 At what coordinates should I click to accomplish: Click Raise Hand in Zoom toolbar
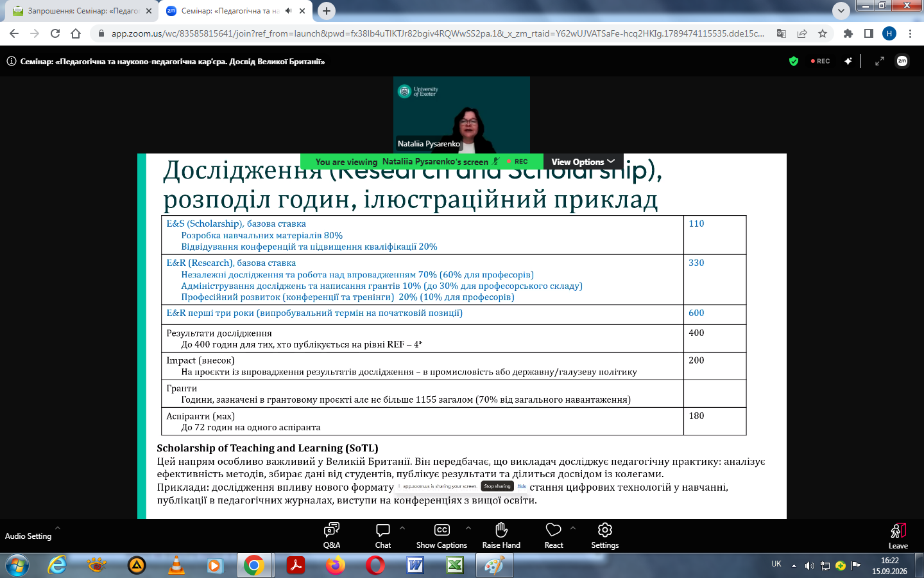pos(501,536)
